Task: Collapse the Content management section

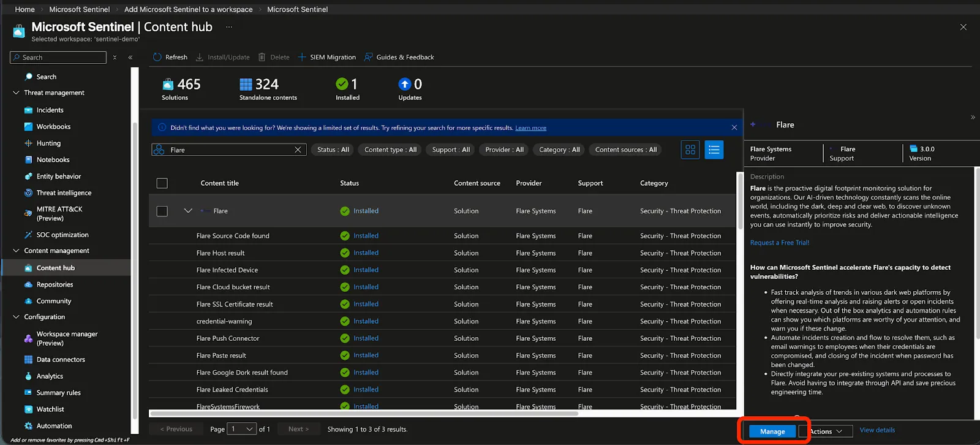Action: coord(16,251)
